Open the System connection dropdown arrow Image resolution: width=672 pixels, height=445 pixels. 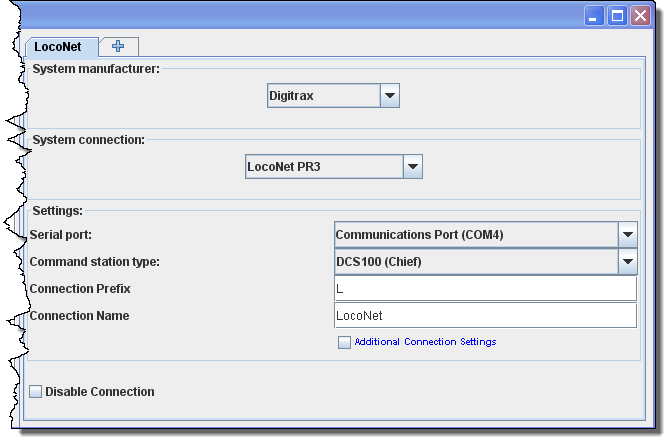(x=413, y=166)
